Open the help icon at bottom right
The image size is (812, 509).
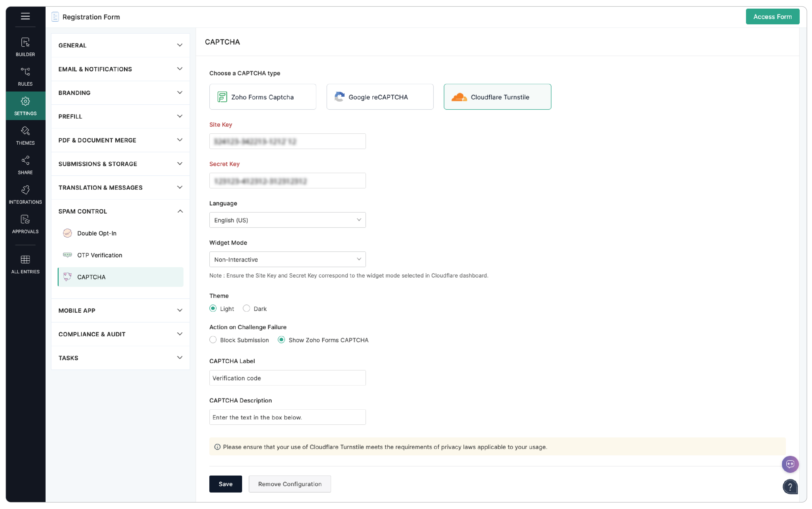click(790, 487)
